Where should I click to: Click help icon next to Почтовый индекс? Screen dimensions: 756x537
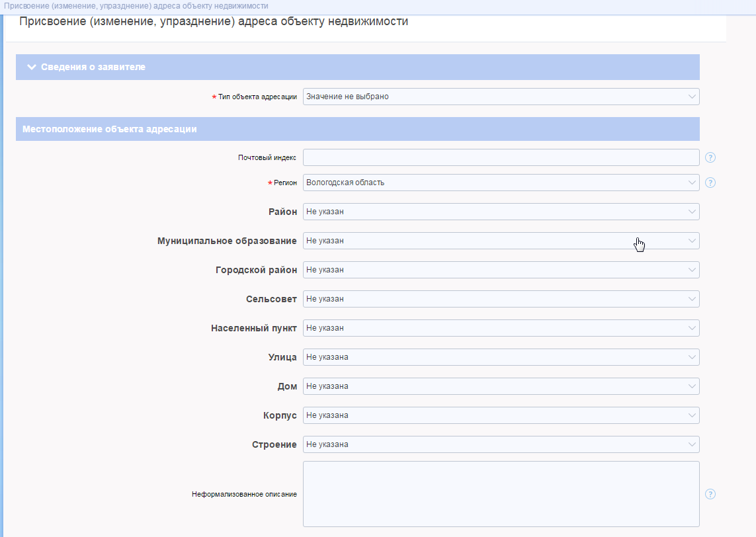(x=710, y=157)
